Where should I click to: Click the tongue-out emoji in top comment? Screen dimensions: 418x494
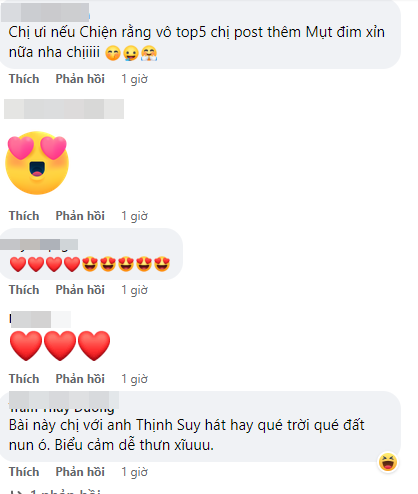click(x=131, y=53)
